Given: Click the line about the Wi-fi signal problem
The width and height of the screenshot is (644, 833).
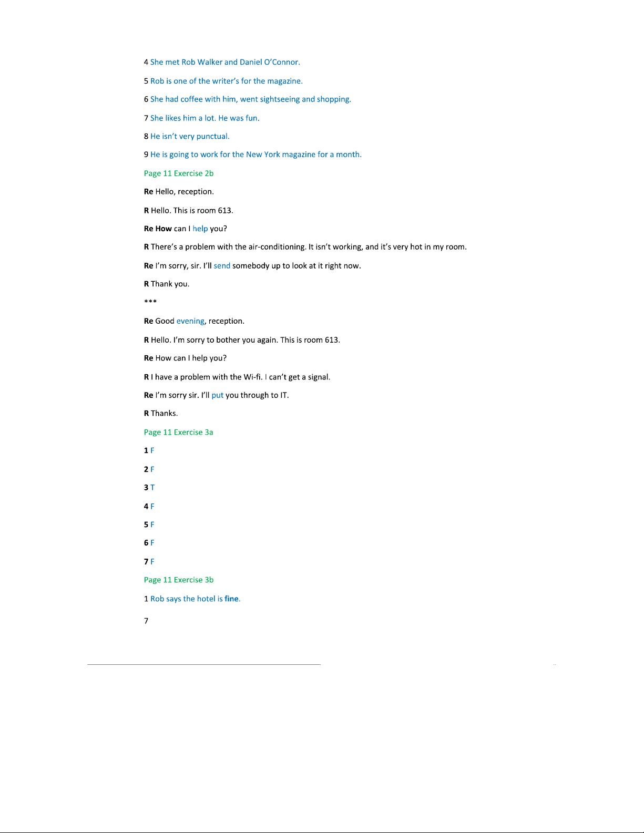Looking at the screenshot, I should pyautogui.click(x=237, y=377).
